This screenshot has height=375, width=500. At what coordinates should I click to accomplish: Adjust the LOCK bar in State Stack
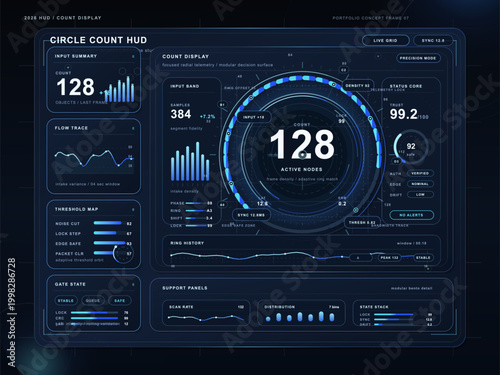coord(394,314)
